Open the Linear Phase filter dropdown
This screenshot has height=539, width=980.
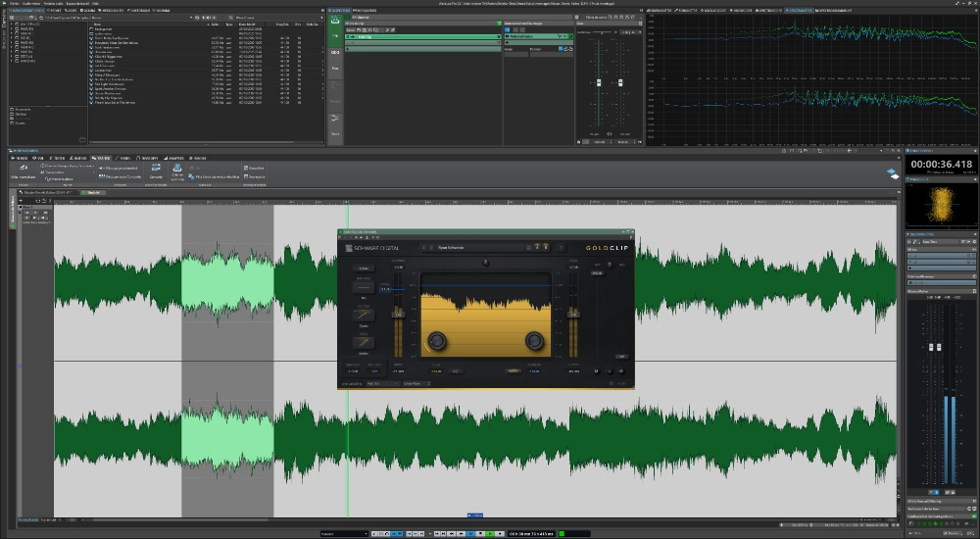[x=416, y=383]
